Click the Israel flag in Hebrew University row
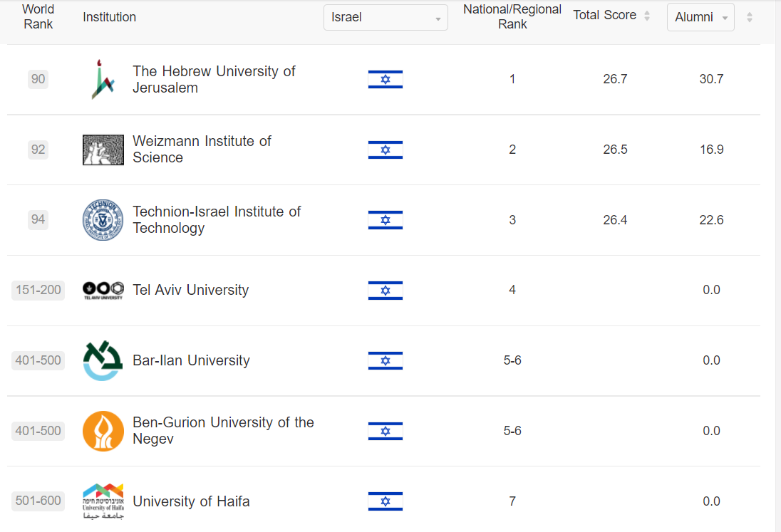Viewport: 781px width, 532px height. tap(386, 80)
